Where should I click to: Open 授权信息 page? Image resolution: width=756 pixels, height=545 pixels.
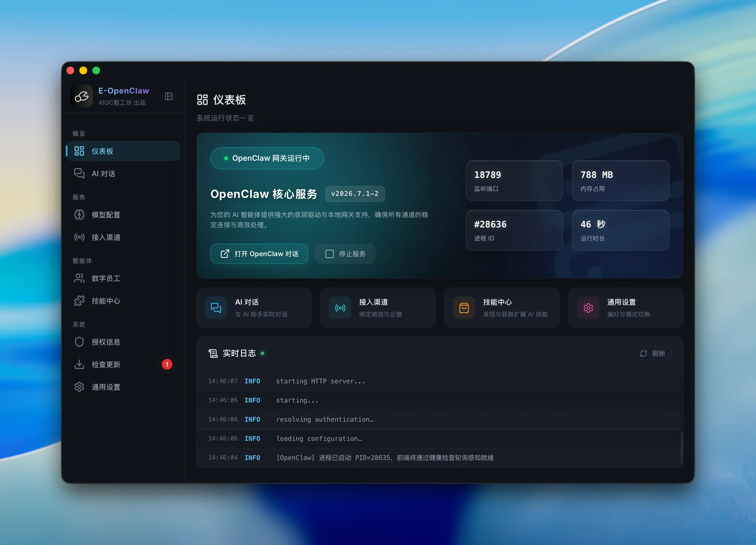[x=123, y=342]
